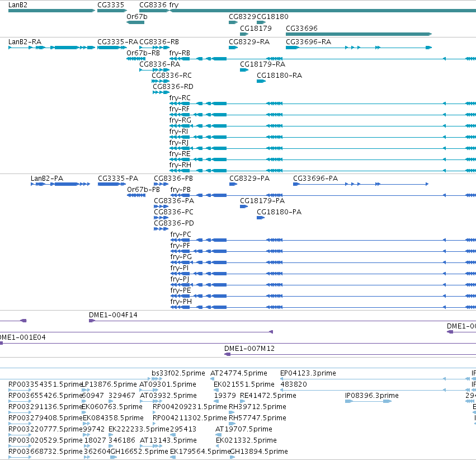Click the fry-PJ protein label
The width and height of the screenshot is (476, 460).
[180, 280]
